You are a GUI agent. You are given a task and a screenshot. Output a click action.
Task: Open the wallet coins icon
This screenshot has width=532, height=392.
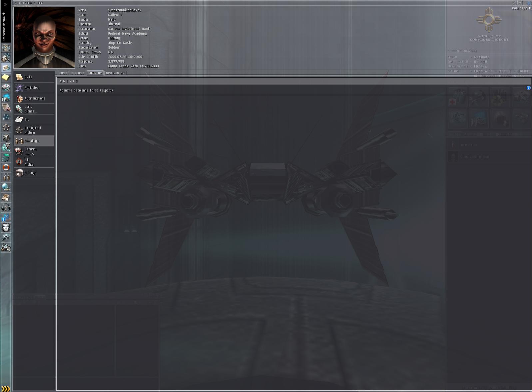point(6,147)
